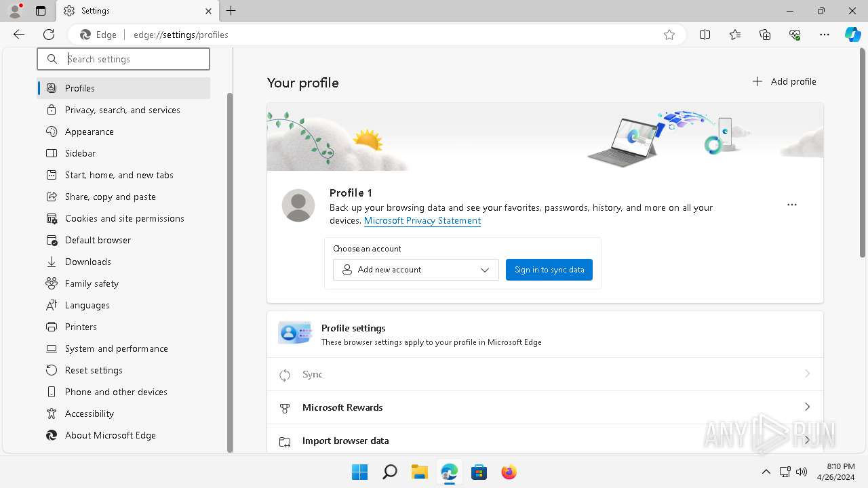
Task: Open Microsoft Privacy Statement link
Action: click(422, 220)
